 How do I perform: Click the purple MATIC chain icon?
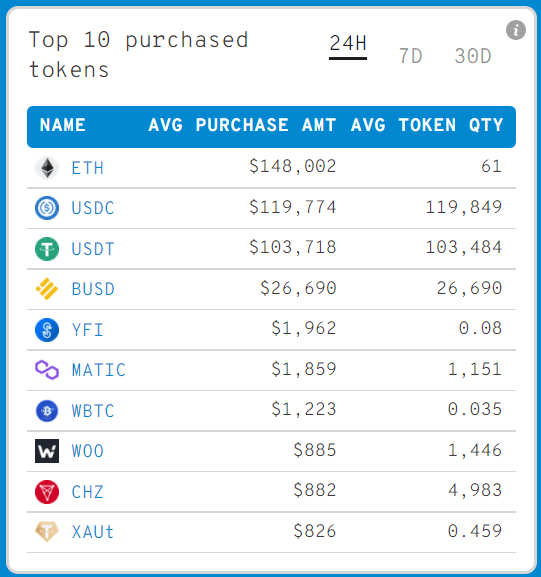(47, 370)
